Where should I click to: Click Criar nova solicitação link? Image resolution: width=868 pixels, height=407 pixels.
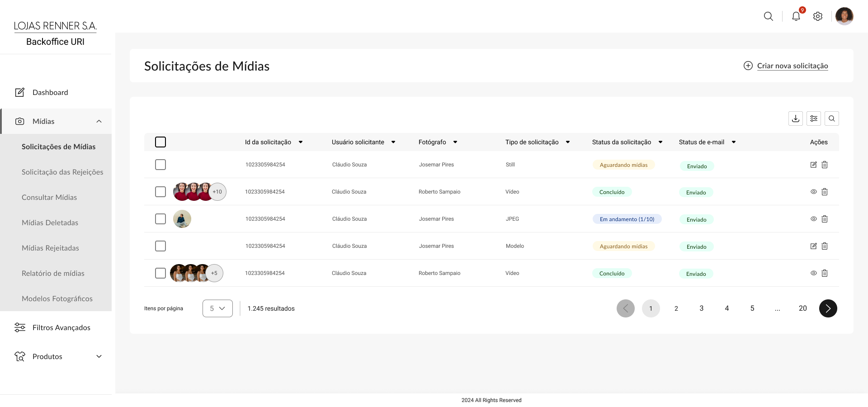pyautogui.click(x=792, y=66)
